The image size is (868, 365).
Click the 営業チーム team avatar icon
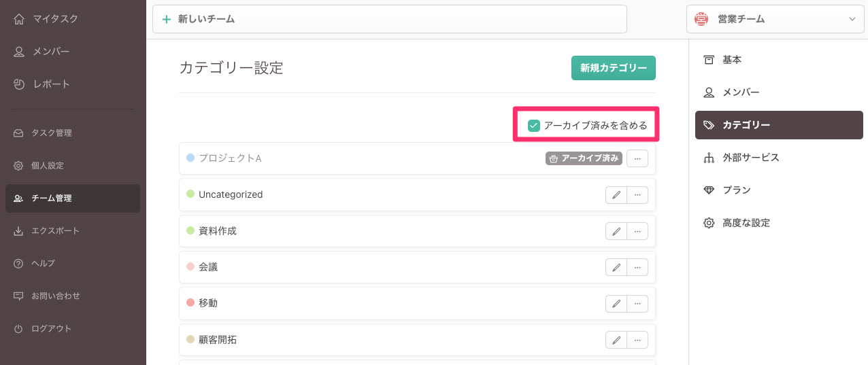coord(701,20)
